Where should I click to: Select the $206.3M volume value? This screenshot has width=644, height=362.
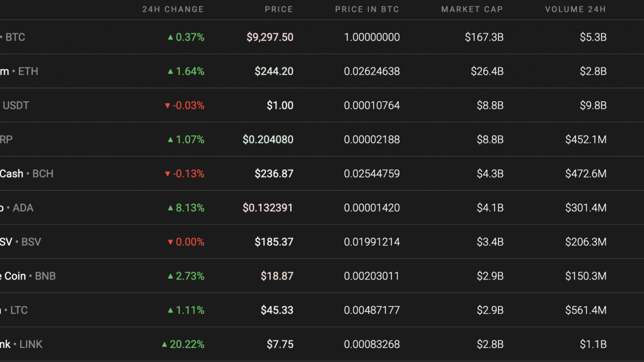(x=586, y=242)
